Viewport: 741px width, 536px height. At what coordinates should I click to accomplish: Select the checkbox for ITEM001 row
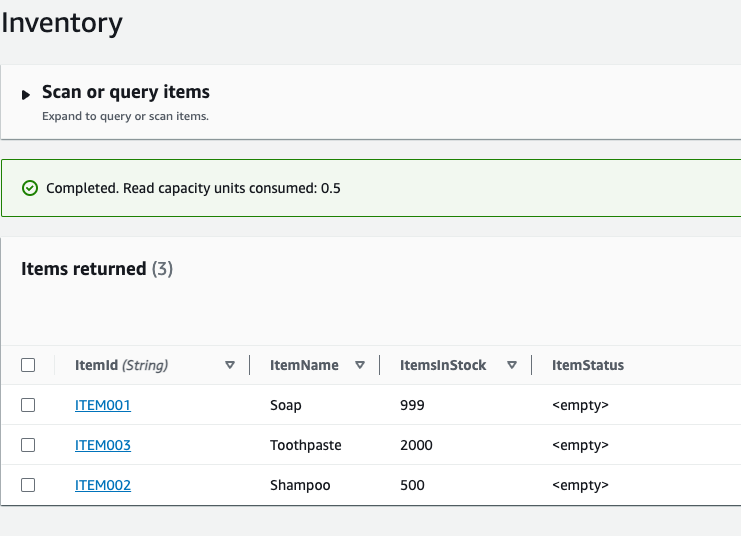tap(28, 405)
